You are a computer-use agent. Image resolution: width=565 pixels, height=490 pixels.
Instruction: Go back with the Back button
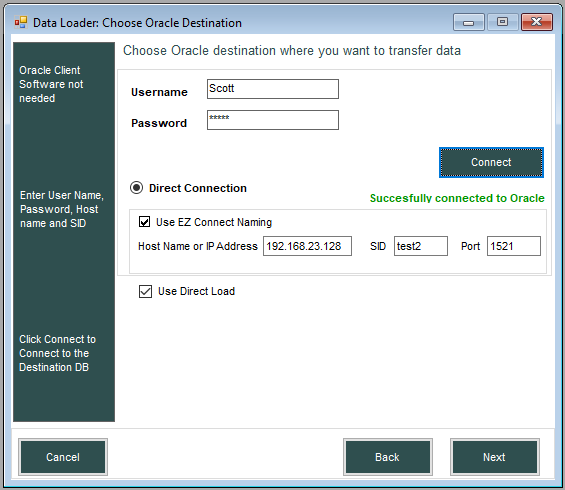pyautogui.click(x=388, y=457)
